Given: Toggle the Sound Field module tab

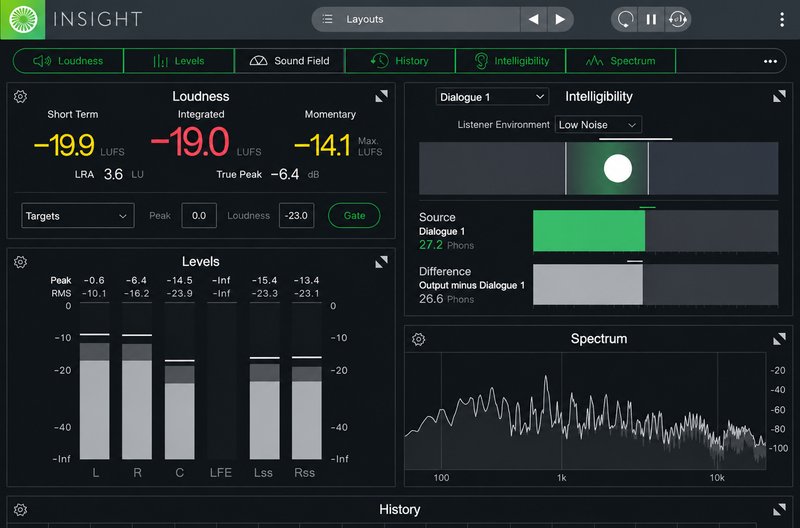Looking at the screenshot, I should 289,61.
